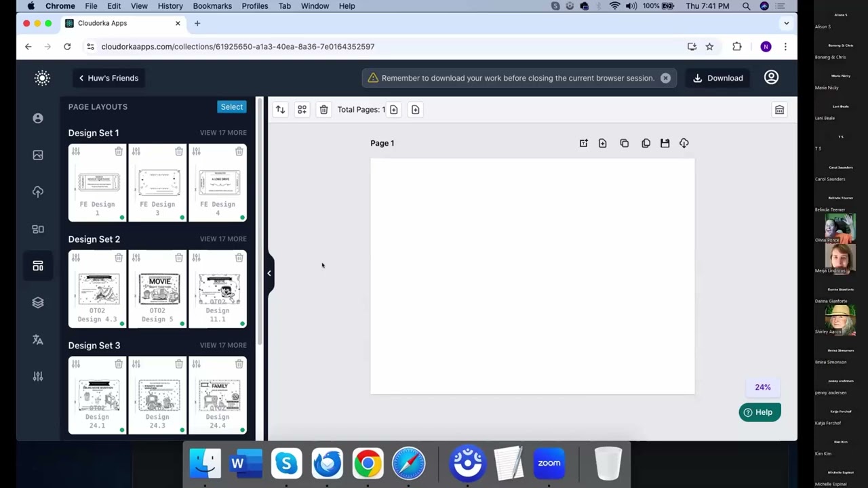
Task: Open the layers stack icon in the sidebar
Action: coord(38,303)
